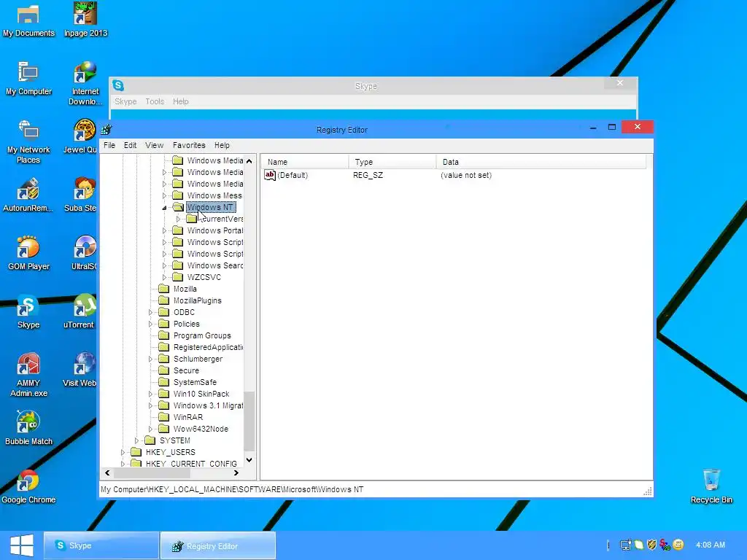Expand the Win10 SkinPack key
Image resolution: width=747 pixels, height=560 pixels.
point(150,394)
